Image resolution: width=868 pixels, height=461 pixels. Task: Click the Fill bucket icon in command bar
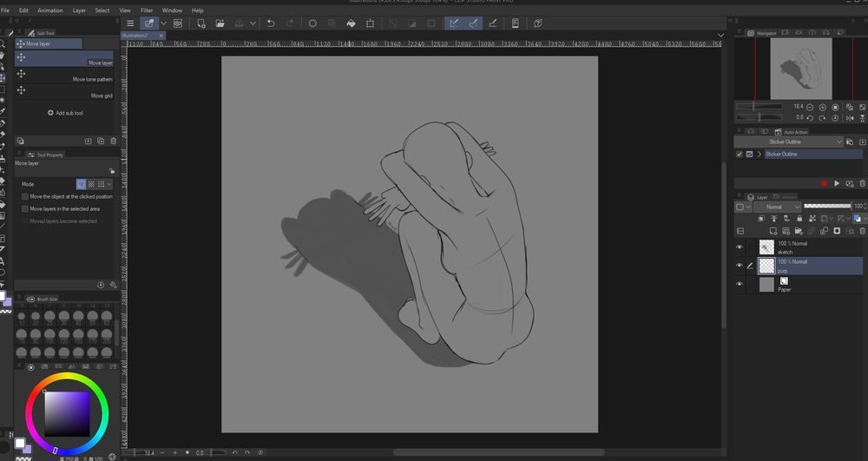(x=351, y=23)
